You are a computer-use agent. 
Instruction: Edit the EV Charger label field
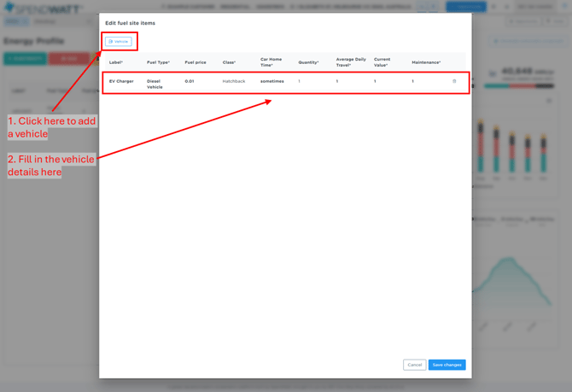click(121, 81)
